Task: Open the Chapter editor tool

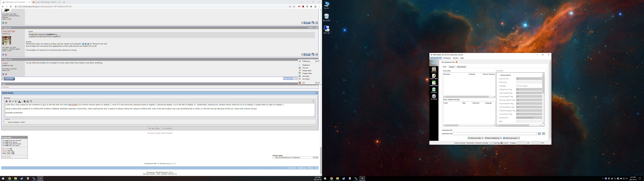Action: (x=434, y=83)
